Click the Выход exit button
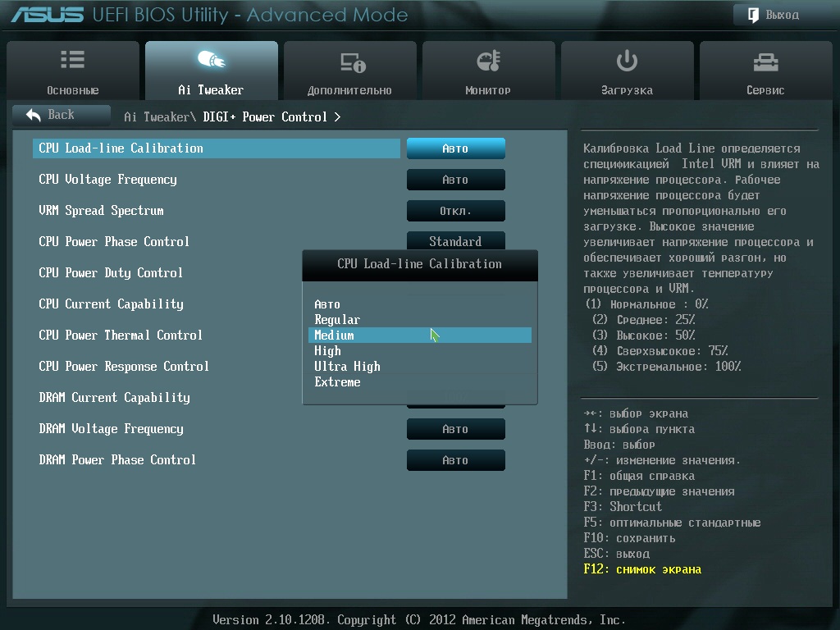Screen dimensions: 840x630 coord(782,15)
